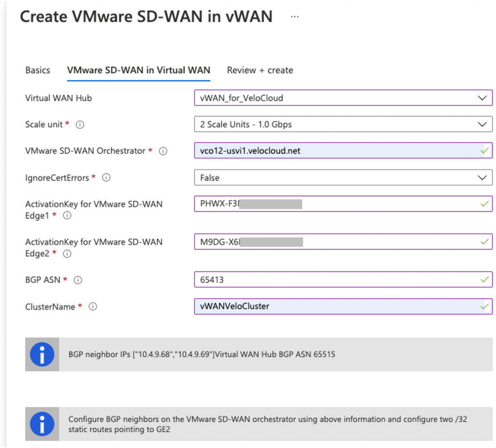Go to the Review + create tab

pos(260,70)
